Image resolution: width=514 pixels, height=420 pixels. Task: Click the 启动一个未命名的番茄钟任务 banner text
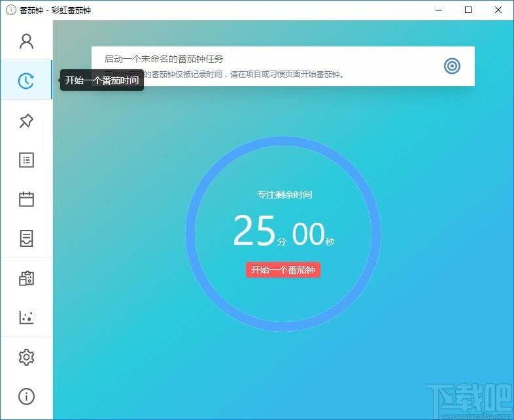pos(164,59)
